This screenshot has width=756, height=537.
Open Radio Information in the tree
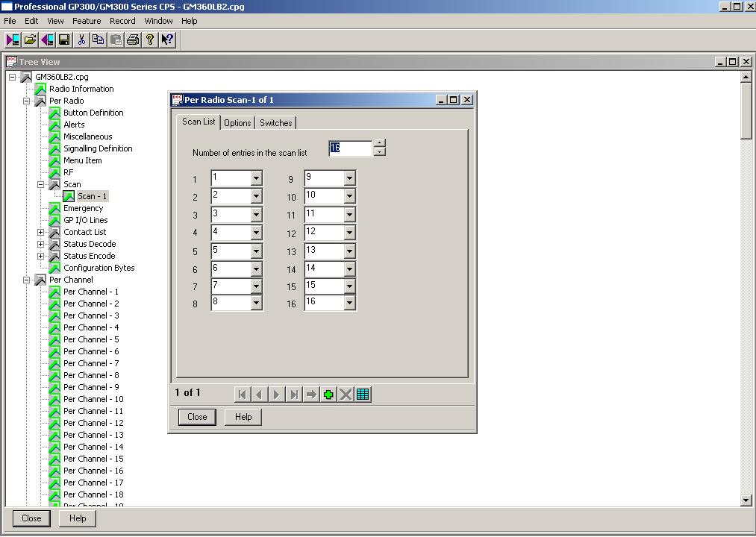81,89
